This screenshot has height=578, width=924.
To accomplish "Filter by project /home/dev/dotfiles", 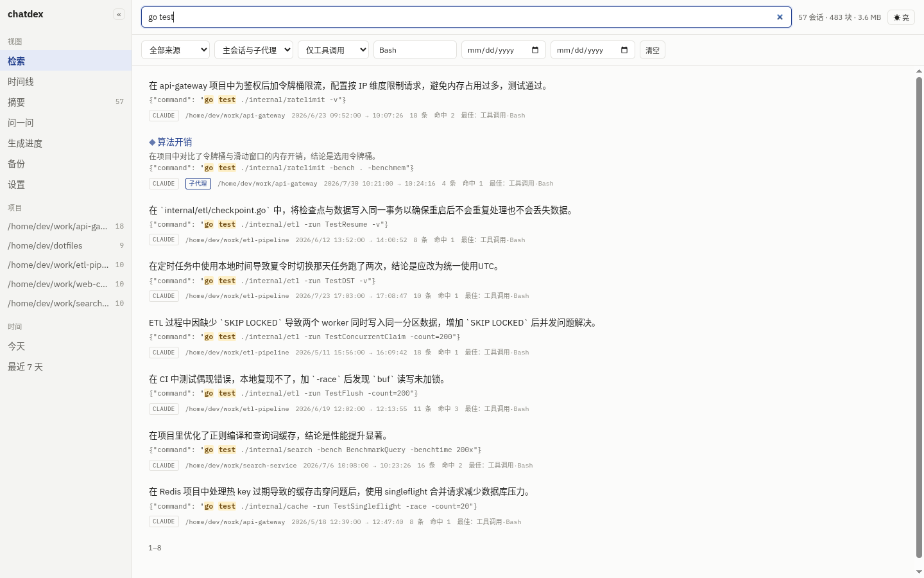I will click(x=65, y=245).
